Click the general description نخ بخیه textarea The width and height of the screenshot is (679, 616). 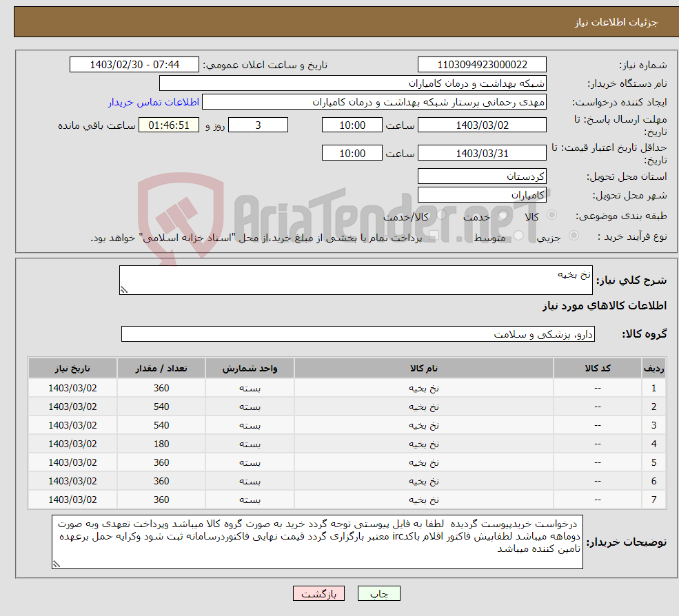(x=356, y=280)
